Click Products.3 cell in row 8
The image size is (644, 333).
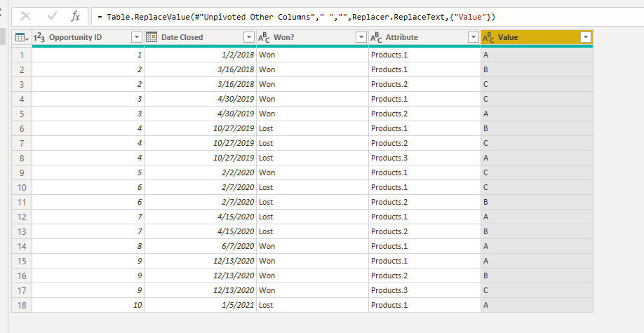pos(424,158)
